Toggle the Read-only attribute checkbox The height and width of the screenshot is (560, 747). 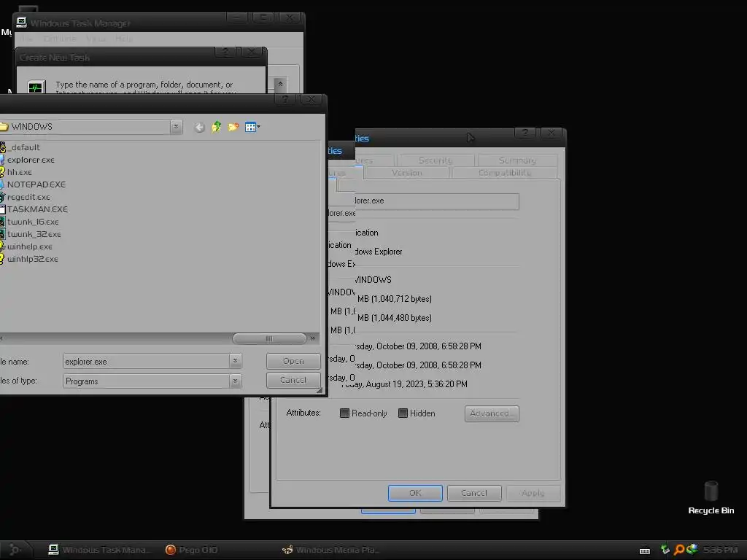[x=344, y=413]
